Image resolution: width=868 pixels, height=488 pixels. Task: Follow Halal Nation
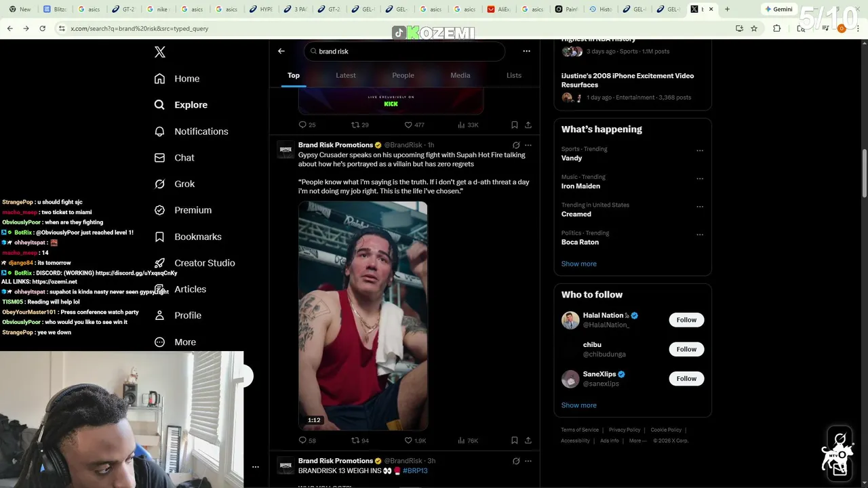coord(686,320)
